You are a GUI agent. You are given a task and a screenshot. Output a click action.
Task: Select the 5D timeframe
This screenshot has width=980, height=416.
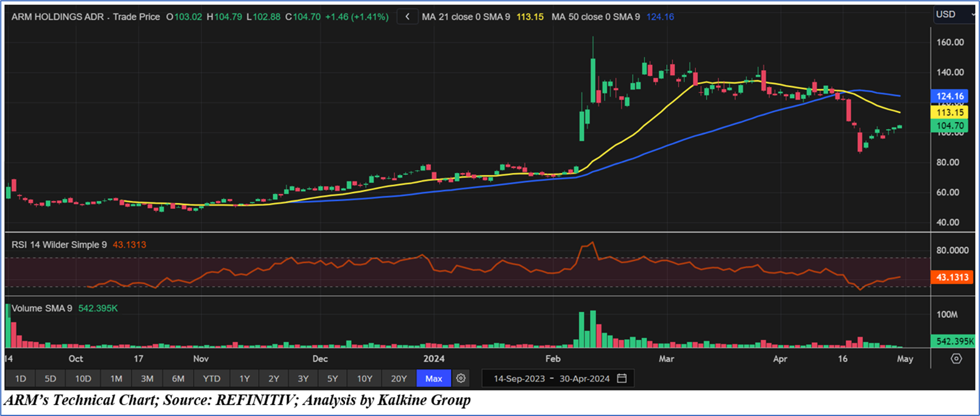point(51,378)
